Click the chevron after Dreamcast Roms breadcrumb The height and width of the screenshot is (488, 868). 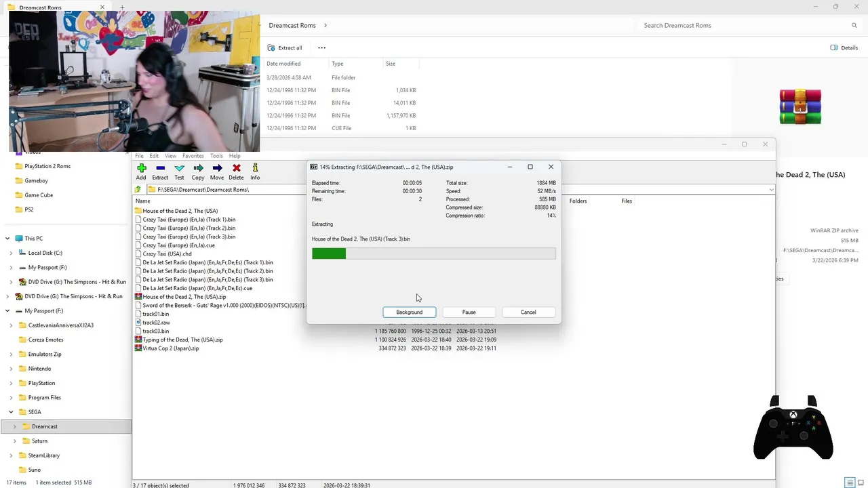[325, 25]
